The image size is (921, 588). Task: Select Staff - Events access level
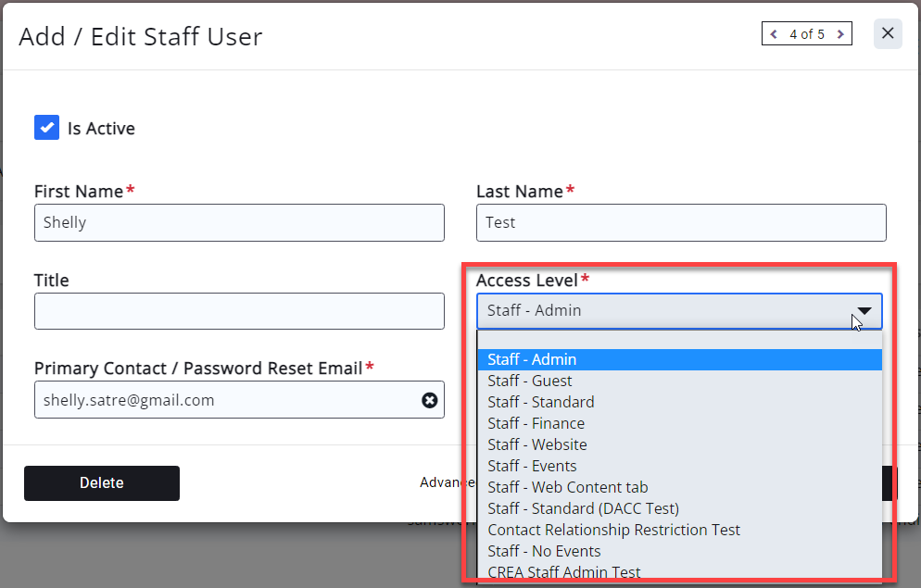(x=532, y=466)
